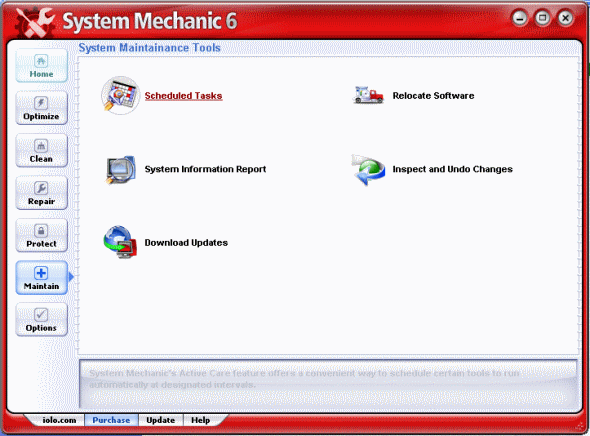Click the Download Updates globe icon
Image resolution: width=590 pixels, height=436 pixels.
[x=120, y=242]
